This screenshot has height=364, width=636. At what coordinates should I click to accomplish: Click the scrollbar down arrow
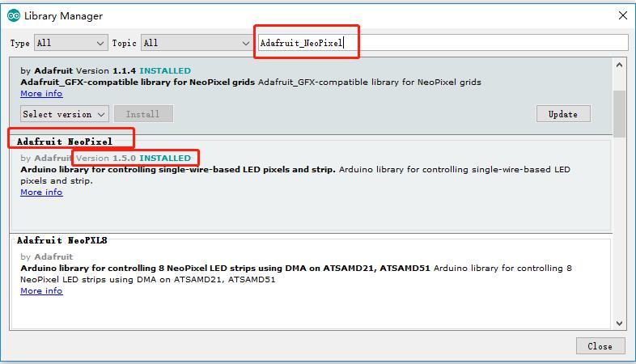(x=619, y=323)
